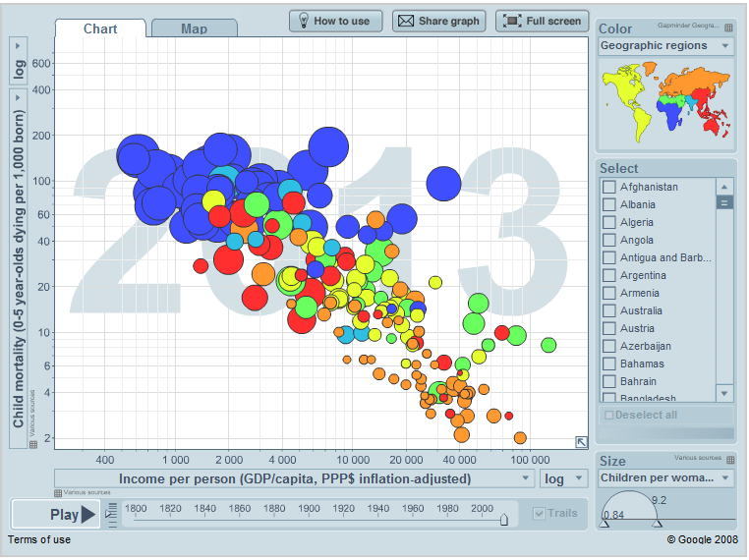This screenshot has height=560, width=749.
Task: Select the Chart tab
Action: tap(100, 28)
